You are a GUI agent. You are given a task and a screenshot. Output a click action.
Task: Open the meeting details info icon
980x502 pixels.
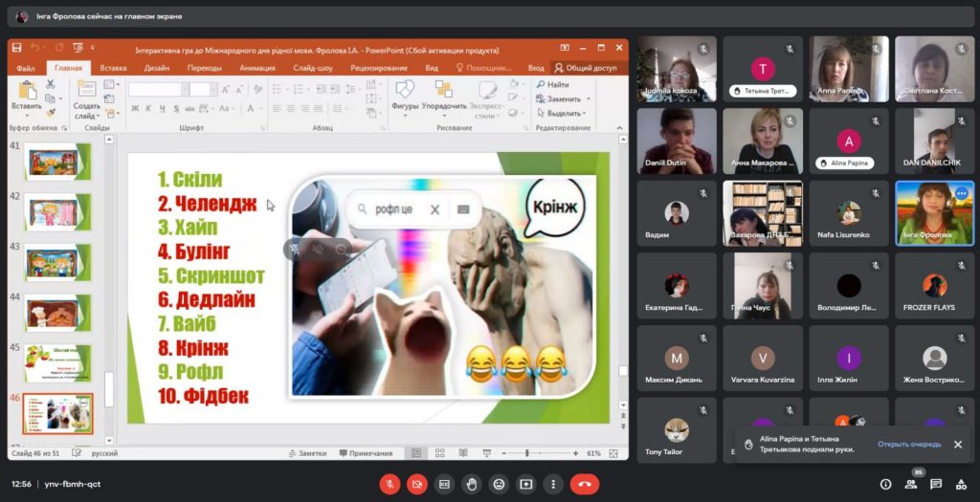885,484
